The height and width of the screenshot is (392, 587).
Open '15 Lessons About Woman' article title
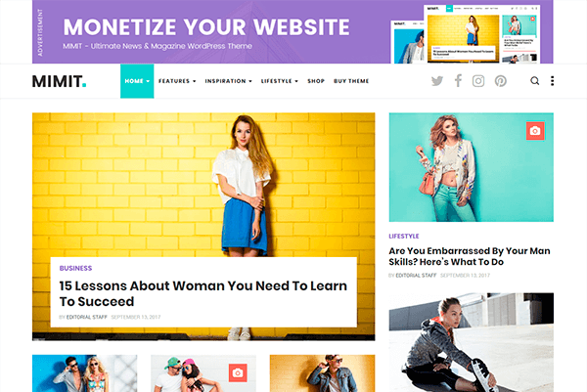[x=203, y=293]
